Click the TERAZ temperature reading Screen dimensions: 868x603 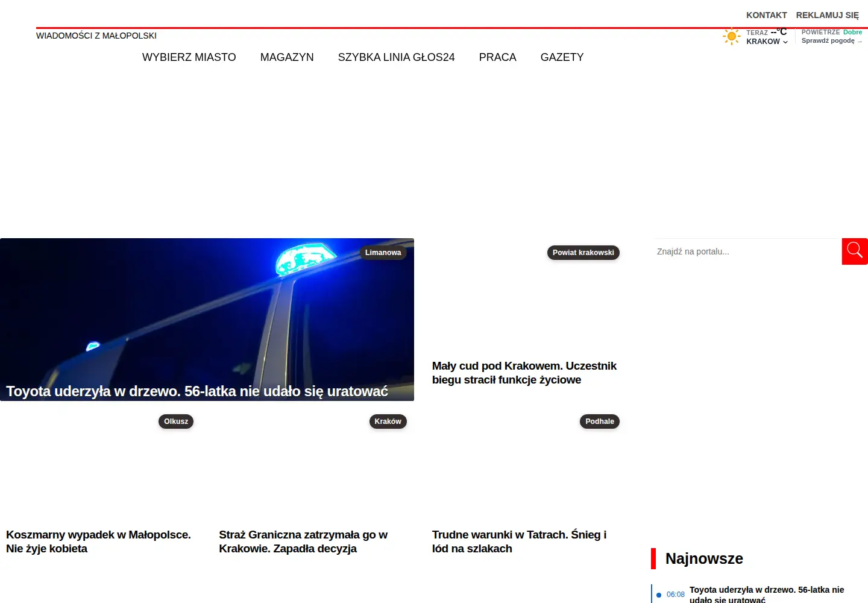pyautogui.click(x=767, y=32)
